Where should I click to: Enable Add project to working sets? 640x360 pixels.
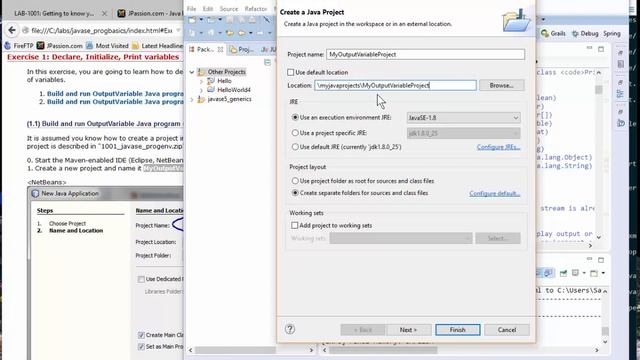tap(295, 225)
